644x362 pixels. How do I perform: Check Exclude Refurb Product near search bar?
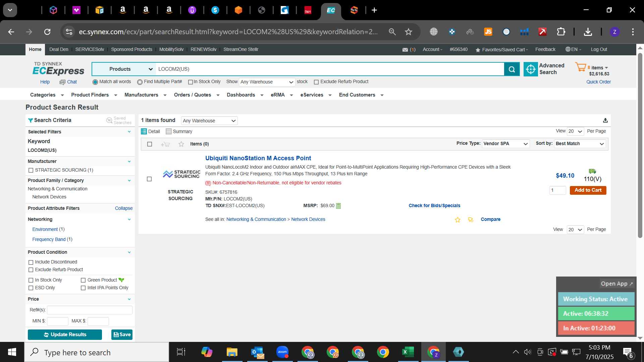(x=316, y=82)
